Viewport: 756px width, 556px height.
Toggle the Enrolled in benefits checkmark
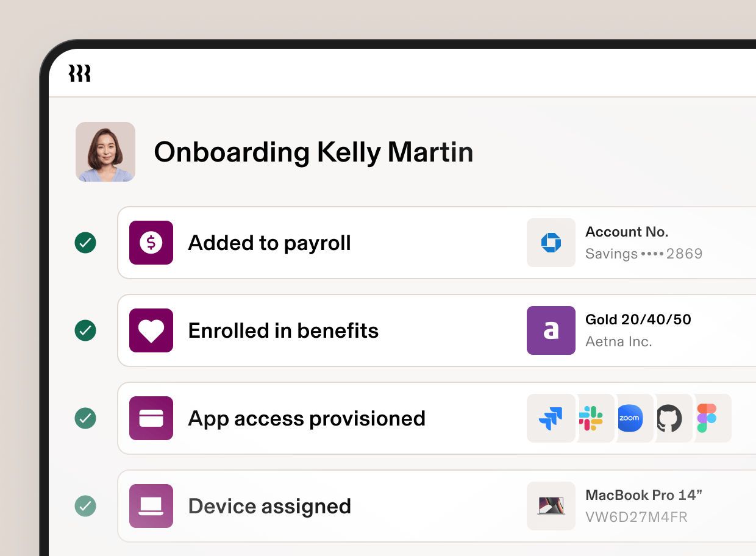pos(85,330)
